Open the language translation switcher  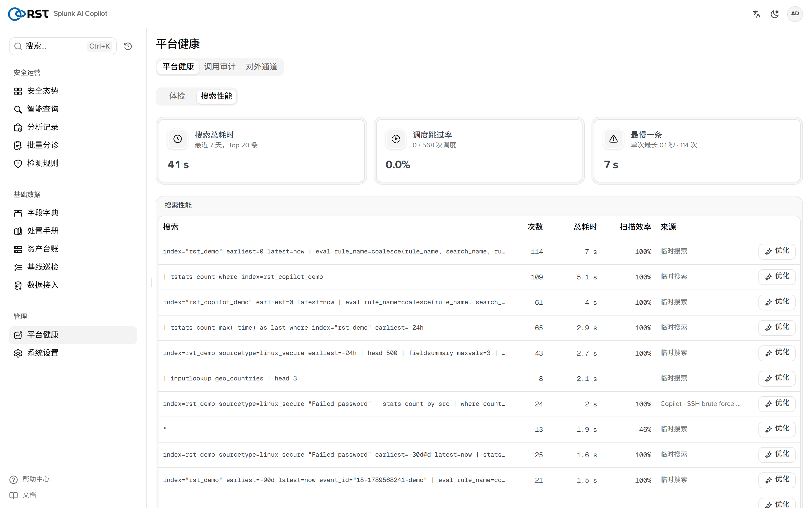click(756, 14)
